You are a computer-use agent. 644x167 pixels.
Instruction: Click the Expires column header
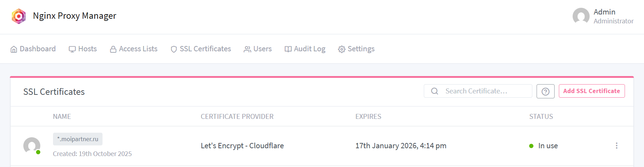pyautogui.click(x=368, y=116)
